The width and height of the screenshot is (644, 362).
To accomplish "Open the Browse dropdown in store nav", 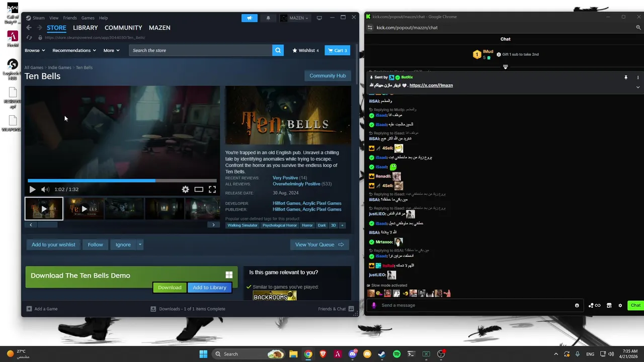I will click(x=35, y=50).
